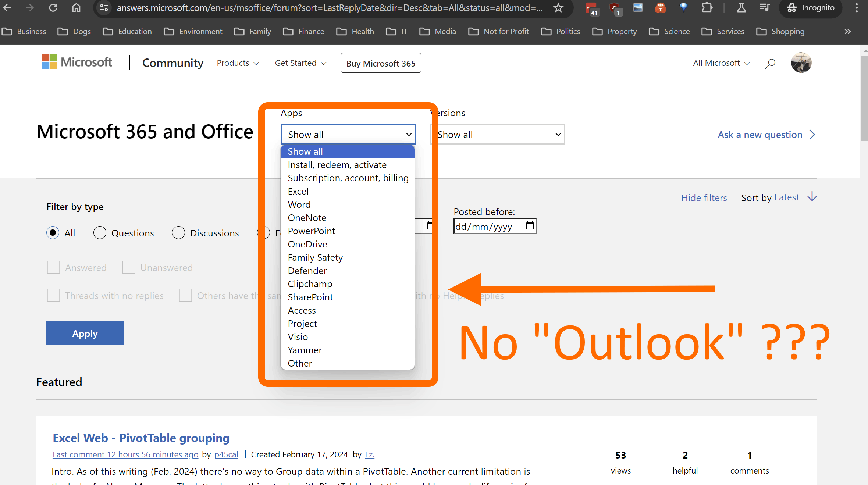Expand the Versions Show all dropdown

click(498, 135)
